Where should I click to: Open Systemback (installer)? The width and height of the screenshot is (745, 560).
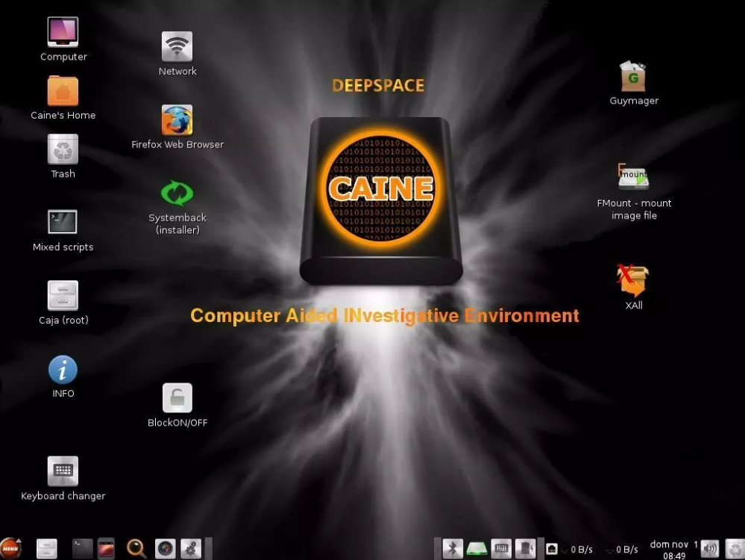pos(177,193)
